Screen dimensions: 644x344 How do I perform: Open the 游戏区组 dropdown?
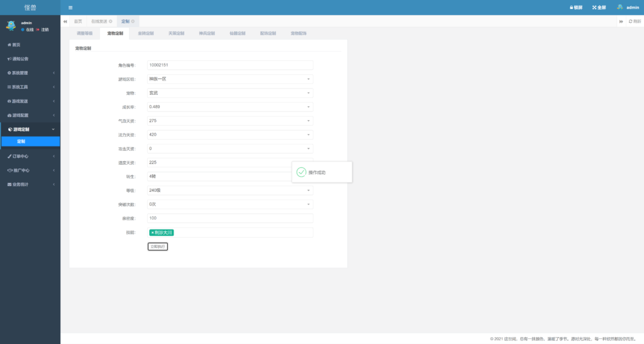click(x=230, y=79)
